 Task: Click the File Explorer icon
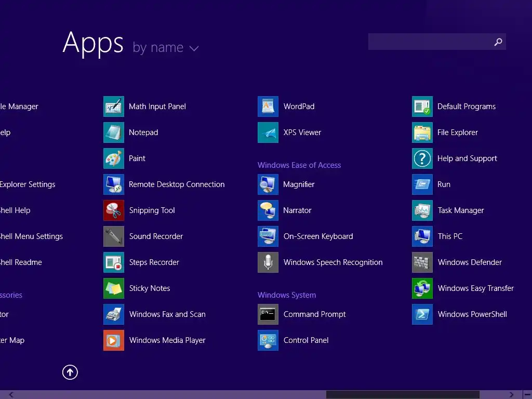tap(422, 132)
